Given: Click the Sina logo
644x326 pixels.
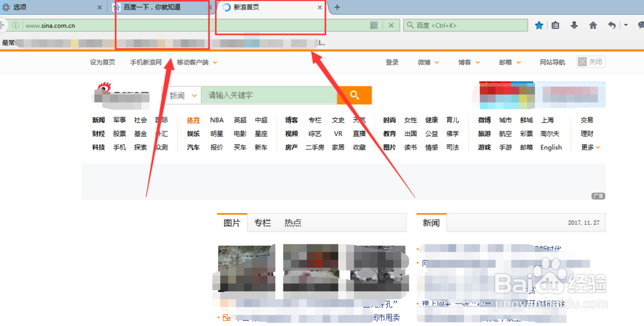Looking at the screenshot, I should (121, 95).
